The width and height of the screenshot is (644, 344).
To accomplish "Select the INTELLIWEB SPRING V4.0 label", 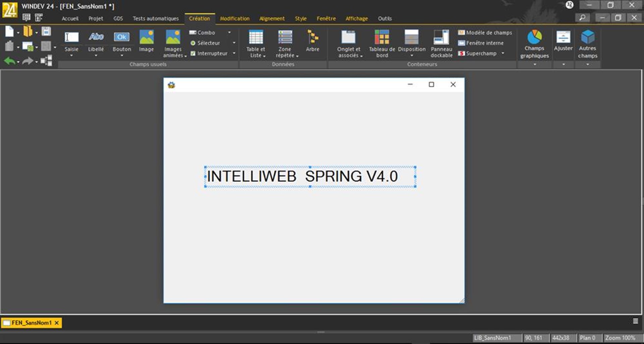I will pos(310,177).
